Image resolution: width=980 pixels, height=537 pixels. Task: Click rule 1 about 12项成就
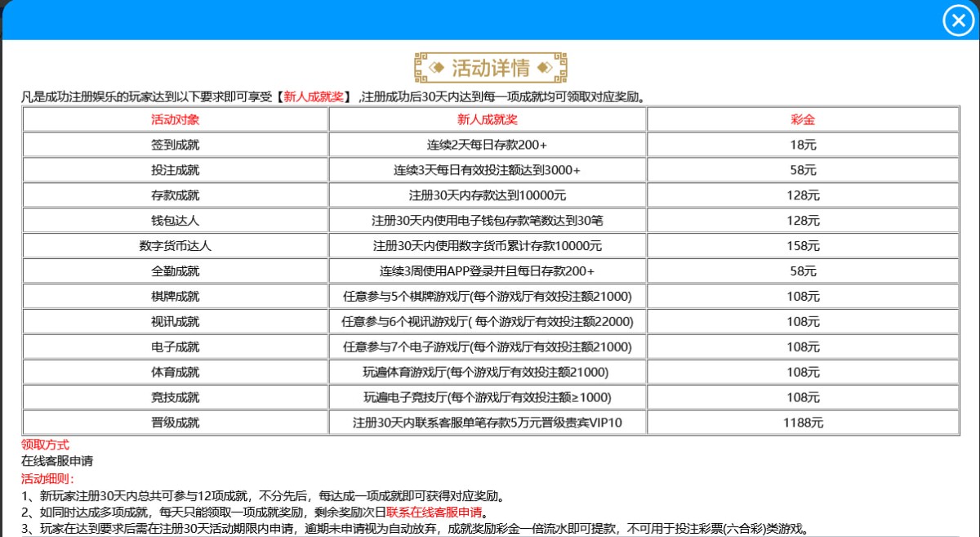(262, 496)
